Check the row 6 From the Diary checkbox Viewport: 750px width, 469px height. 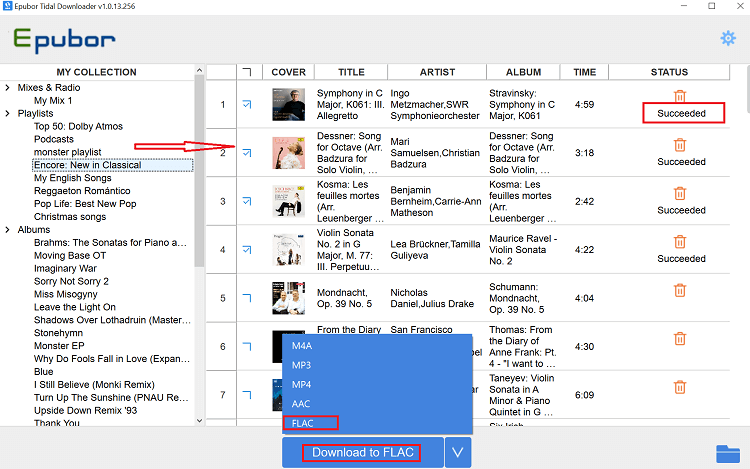coord(247,346)
